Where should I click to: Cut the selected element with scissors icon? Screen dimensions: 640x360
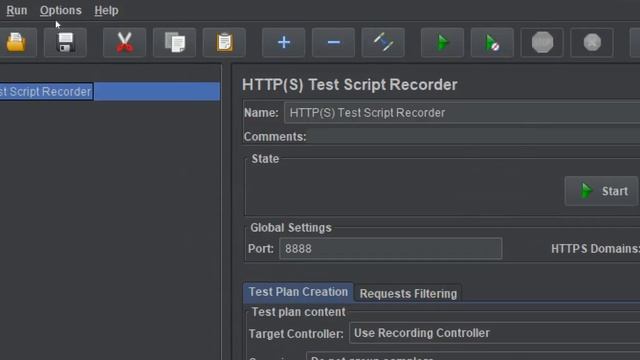coord(124,42)
